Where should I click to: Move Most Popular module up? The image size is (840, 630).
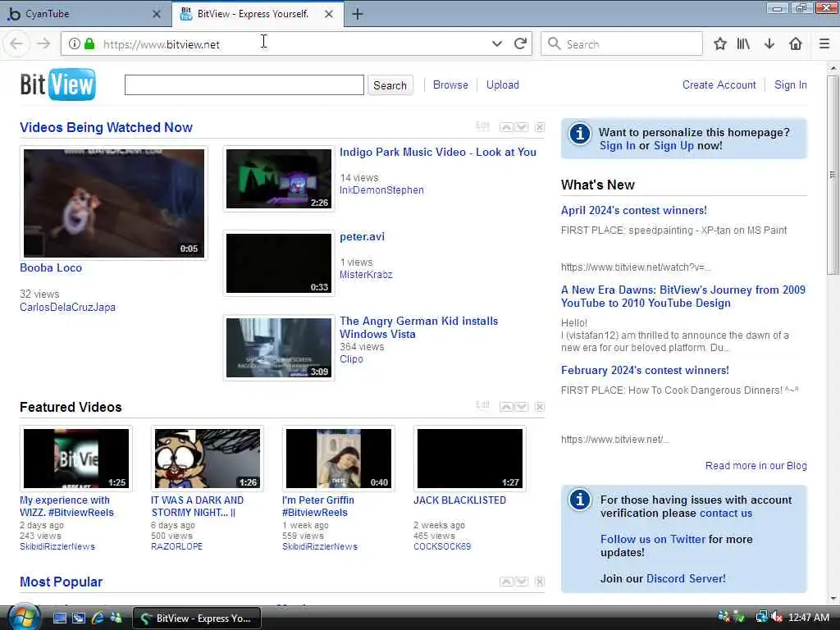505,582
